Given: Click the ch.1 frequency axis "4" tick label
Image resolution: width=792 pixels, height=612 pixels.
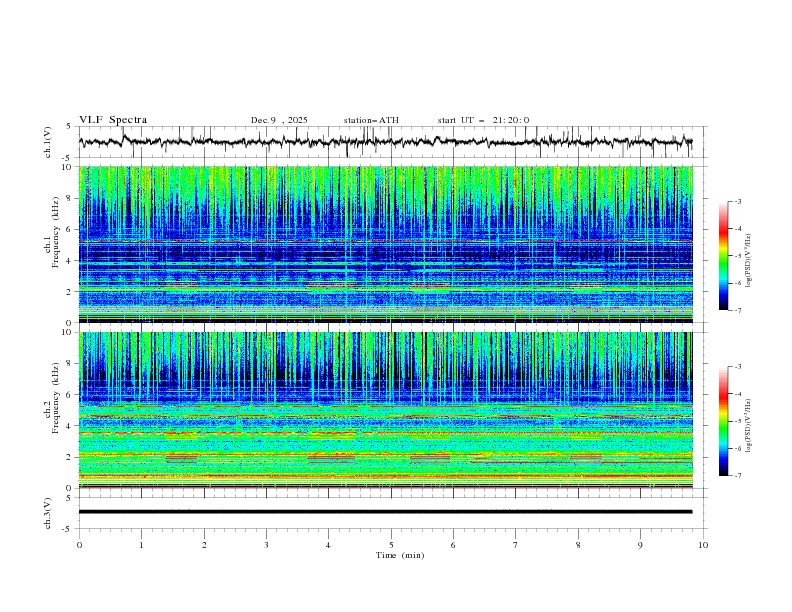Looking at the screenshot, I should point(71,261).
